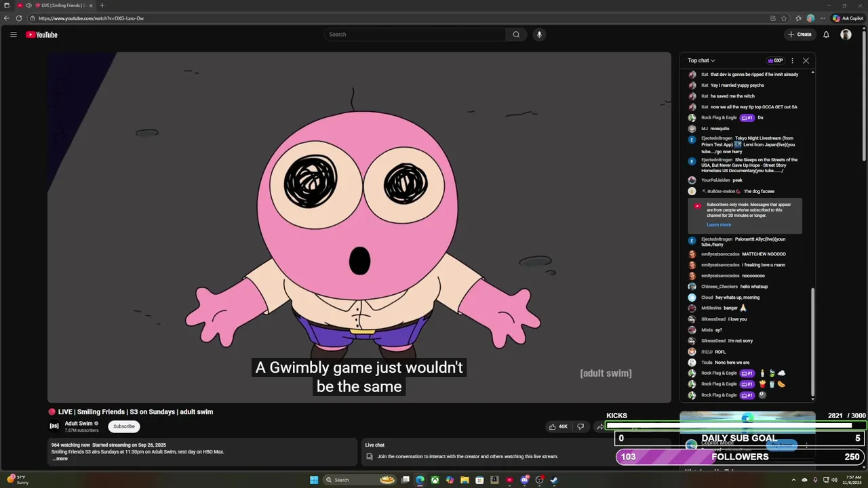The height and width of the screenshot is (488, 868).
Task: Open File Explorer from taskbar
Action: (465, 480)
